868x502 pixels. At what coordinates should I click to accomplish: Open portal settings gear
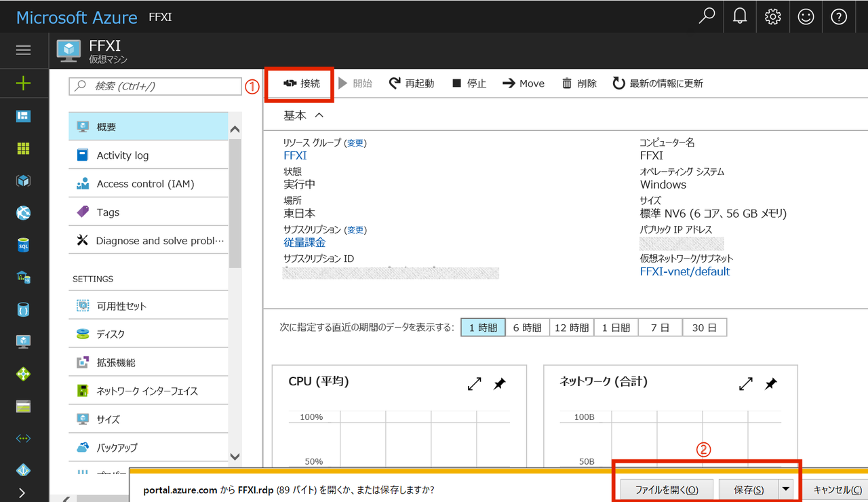(773, 16)
